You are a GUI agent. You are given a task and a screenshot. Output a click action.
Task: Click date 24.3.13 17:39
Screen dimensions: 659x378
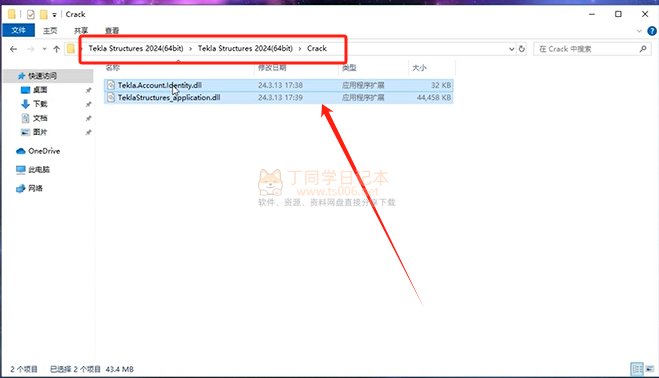pyautogui.click(x=280, y=98)
